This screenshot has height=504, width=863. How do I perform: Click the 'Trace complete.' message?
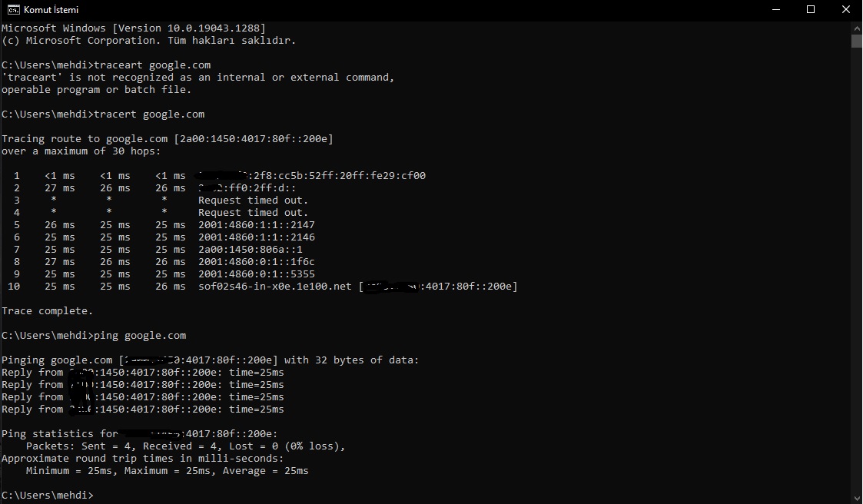[x=48, y=311]
